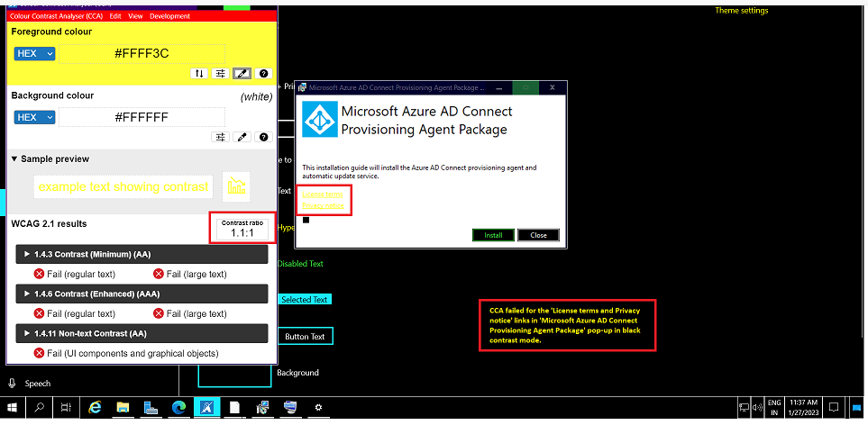Activate the background colour eyedropper picker
Viewport: 868px width, 425px height.
pos(242,137)
